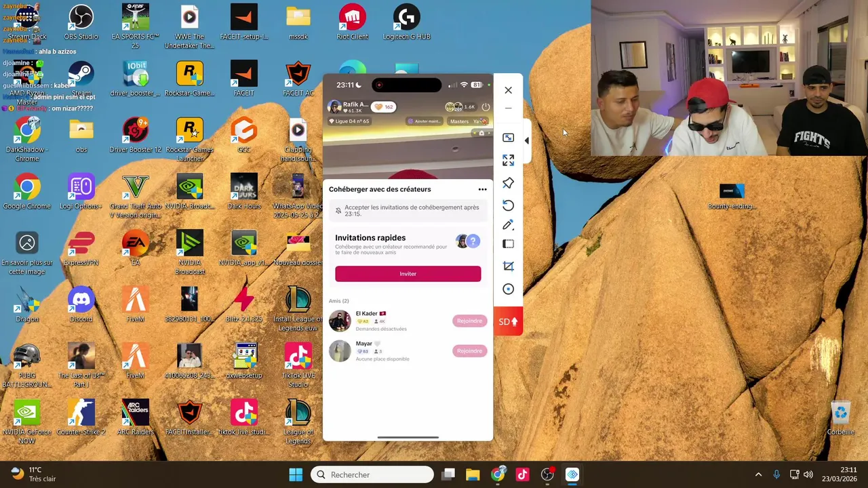Select the Google Chrome desktop shortcut

[x=27, y=192]
